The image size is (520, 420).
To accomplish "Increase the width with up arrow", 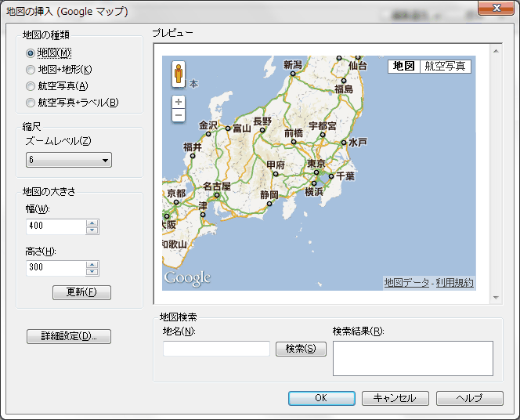I will (x=92, y=223).
